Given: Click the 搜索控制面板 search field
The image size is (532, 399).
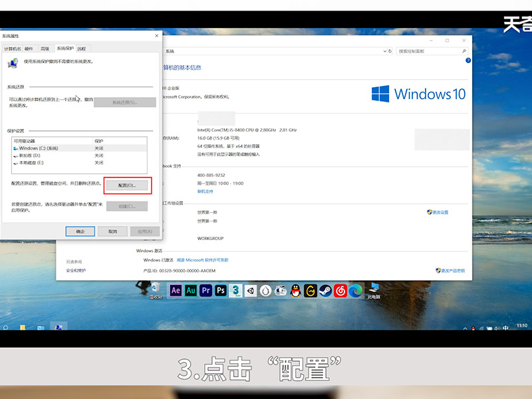Looking at the screenshot, I should pyautogui.click(x=426, y=51).
